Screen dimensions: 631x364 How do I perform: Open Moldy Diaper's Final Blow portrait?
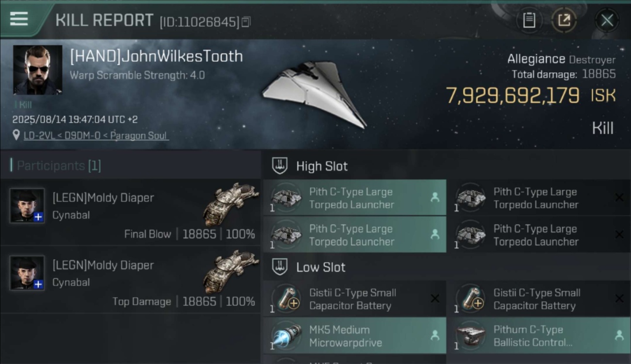[27, 205]
